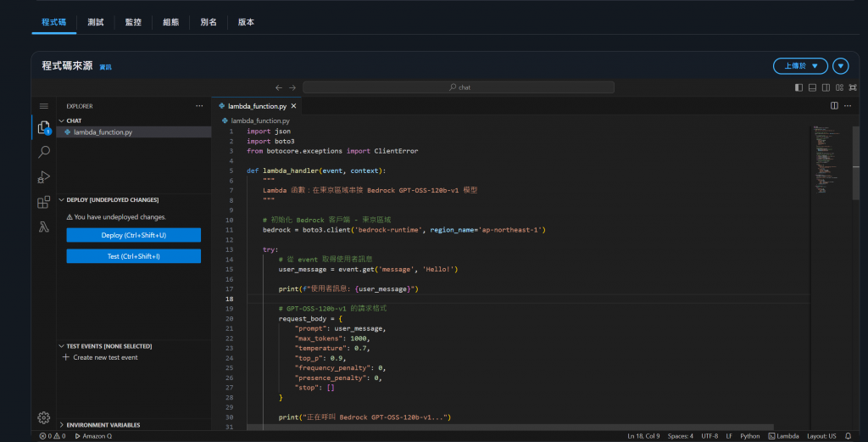Screen dimensions: 868x442
Task: Open the Explorer view in the activity bar
Action: click(x=44, y=128)
